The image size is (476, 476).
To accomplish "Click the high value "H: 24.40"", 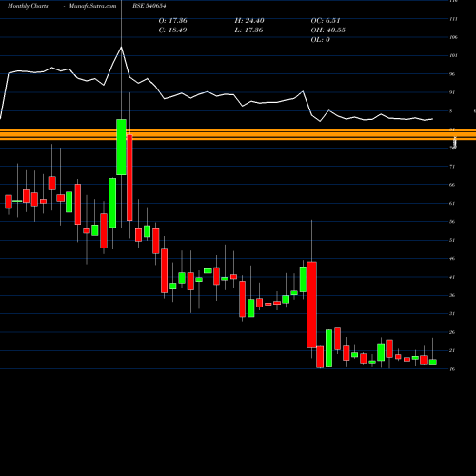I will (249, 21).
